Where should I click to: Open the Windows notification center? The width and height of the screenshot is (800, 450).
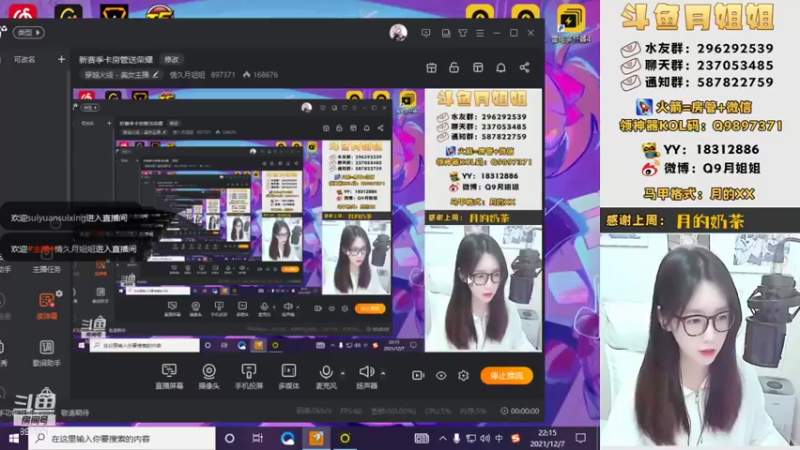coord(581,438)
